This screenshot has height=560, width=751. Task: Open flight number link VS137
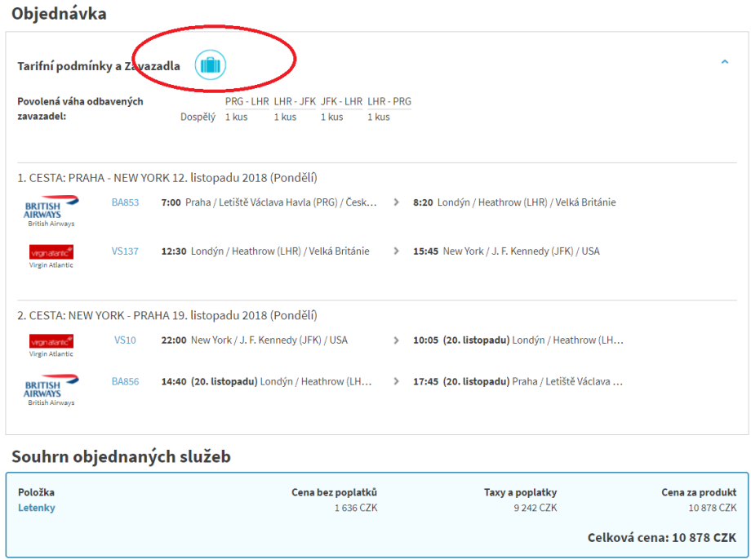pyautogui.click(x=125, y=251)
